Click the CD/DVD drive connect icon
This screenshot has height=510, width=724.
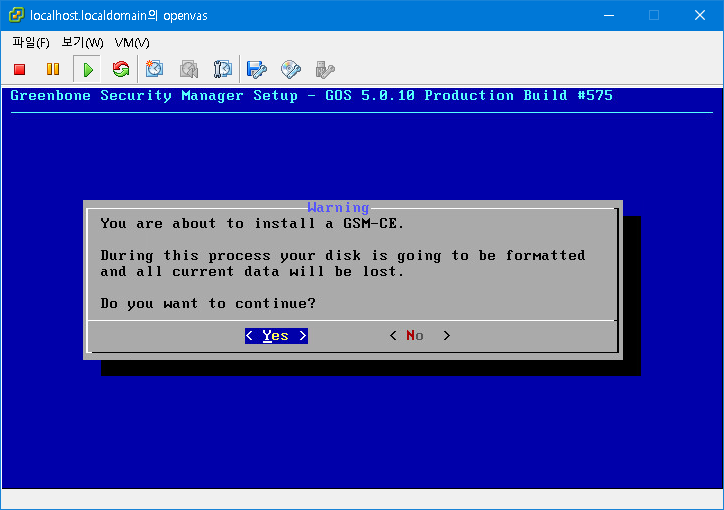click(x=291, y=69)
